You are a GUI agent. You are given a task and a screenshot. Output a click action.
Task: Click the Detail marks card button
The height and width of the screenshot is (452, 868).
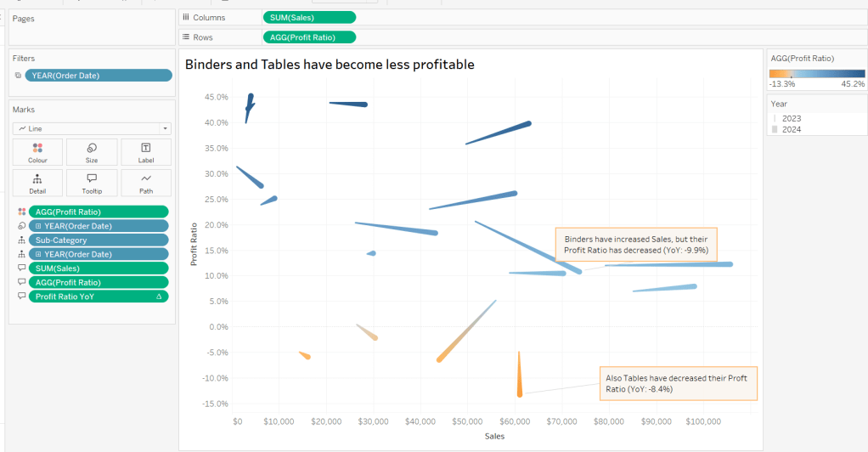[37, 183]
